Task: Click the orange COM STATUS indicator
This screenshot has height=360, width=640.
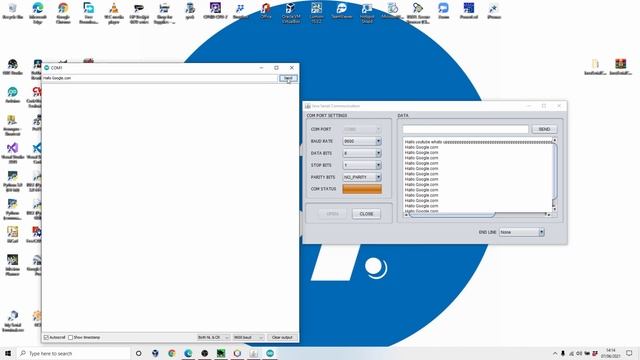Action: [362, 189]
